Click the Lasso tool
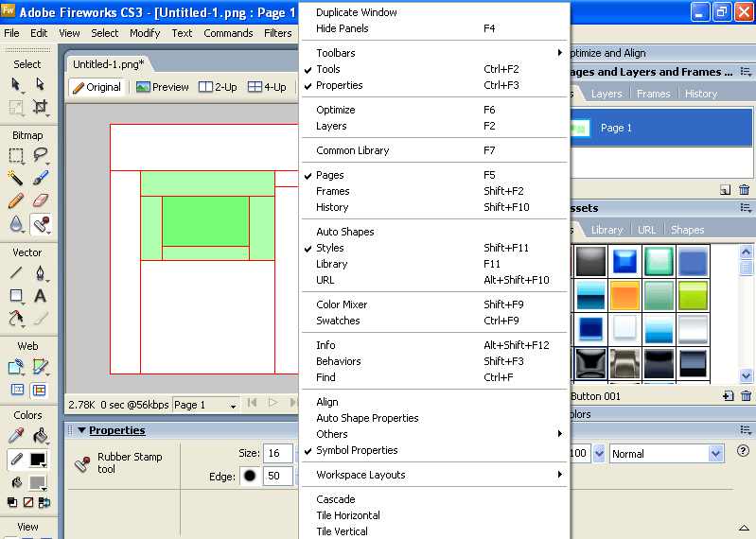Viewport: 756px width, 539px height. tap(41, 155)
